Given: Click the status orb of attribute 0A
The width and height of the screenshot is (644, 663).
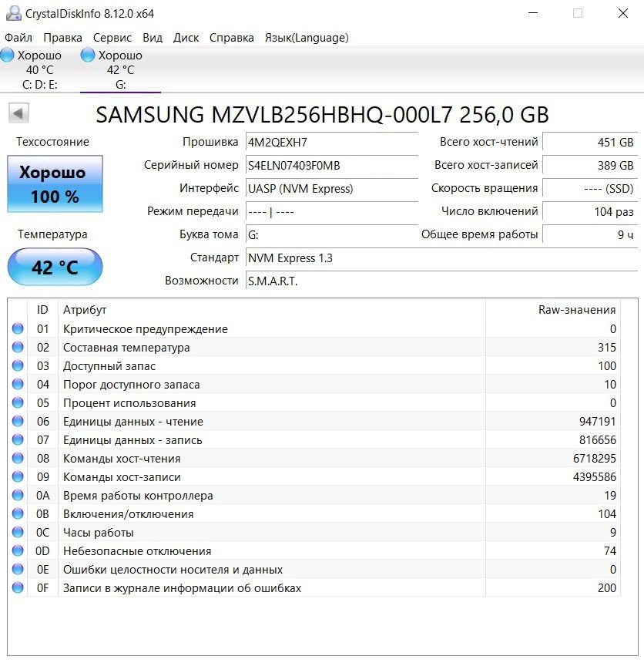Looking at the screenshot, I should click(x=18, y=495).
